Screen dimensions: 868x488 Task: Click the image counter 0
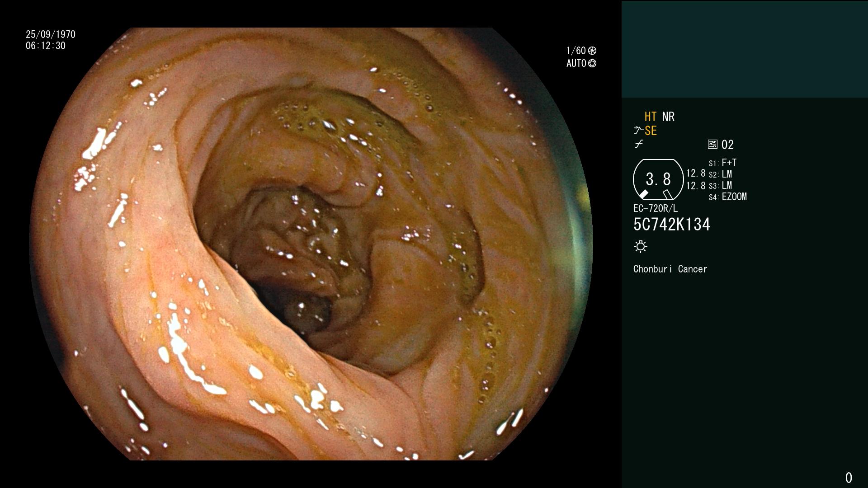pyautogui.click(x=849, y=478)
